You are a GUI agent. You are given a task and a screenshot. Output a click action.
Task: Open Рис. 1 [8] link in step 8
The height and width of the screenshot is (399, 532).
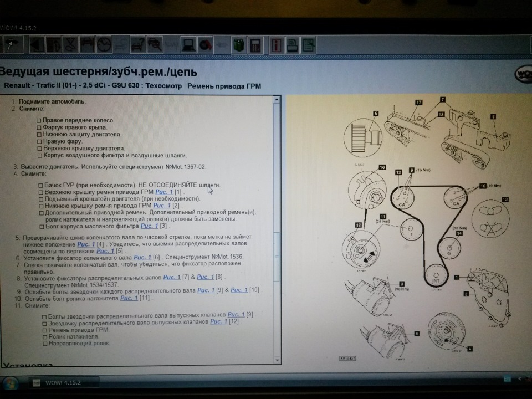point(206,277)
